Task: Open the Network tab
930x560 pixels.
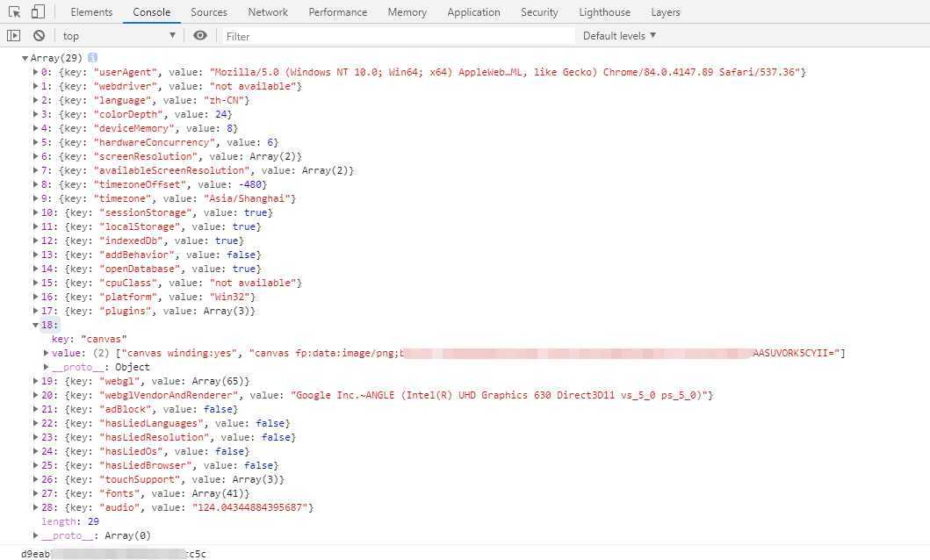Action: click(x=268, y=12)
